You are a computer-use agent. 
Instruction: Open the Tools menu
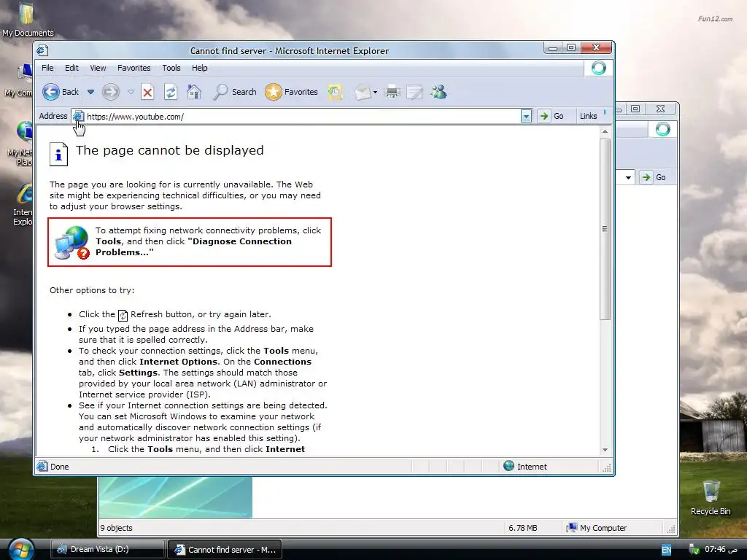[171, 68]
